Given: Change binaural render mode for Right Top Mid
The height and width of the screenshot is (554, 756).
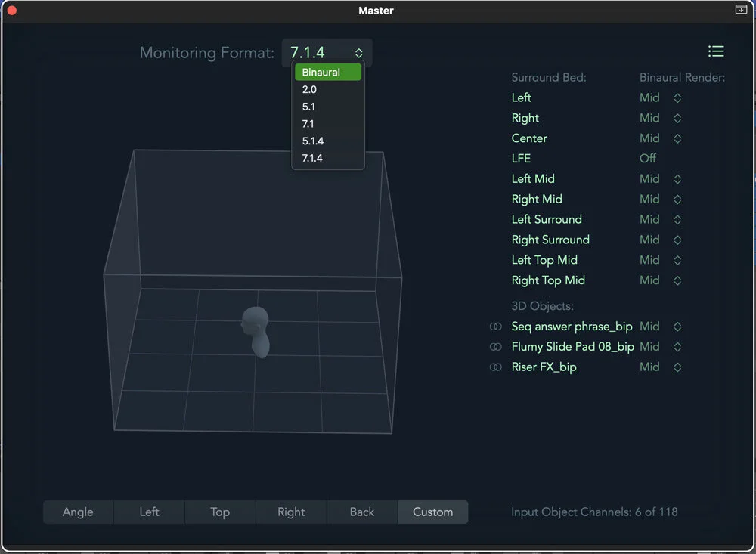Looking at the screenshot, I should (661, 280).
